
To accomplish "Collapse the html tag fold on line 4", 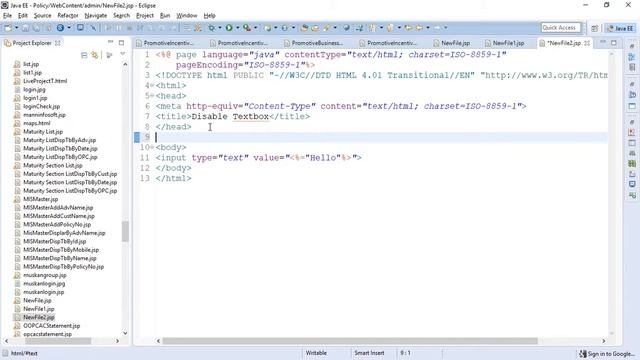I will pos(152,85).
